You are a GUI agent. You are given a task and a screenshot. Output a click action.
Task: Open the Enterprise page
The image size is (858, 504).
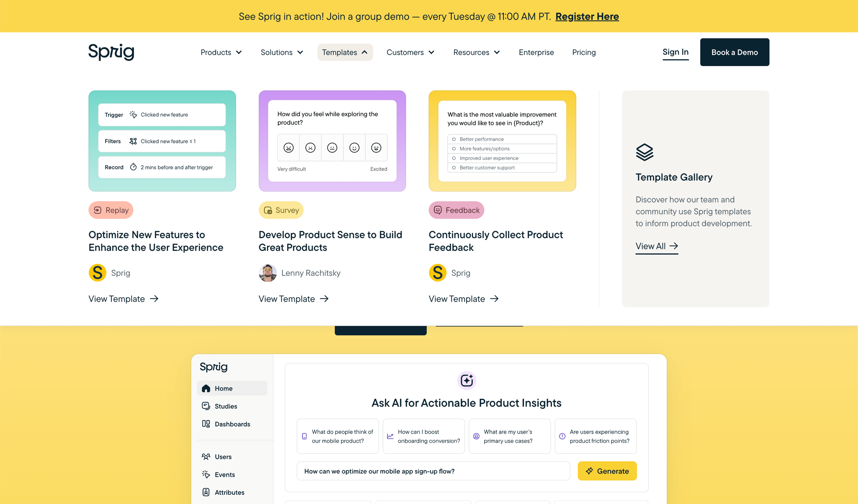click(x=536, y=52)
